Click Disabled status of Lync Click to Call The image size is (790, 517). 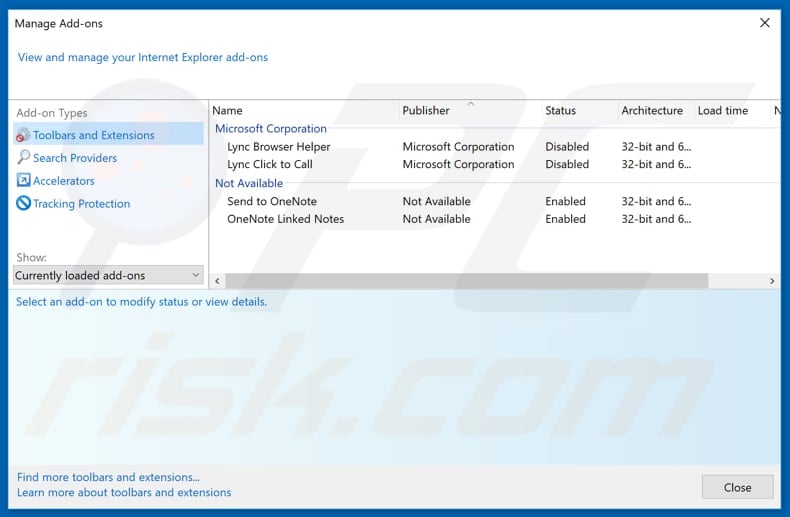567,164
